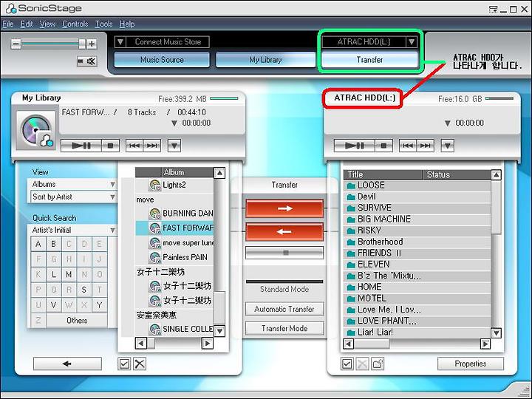Decrease volume with the minus button
The width and height of the screenshot is (532, 399).
(16, 44)
